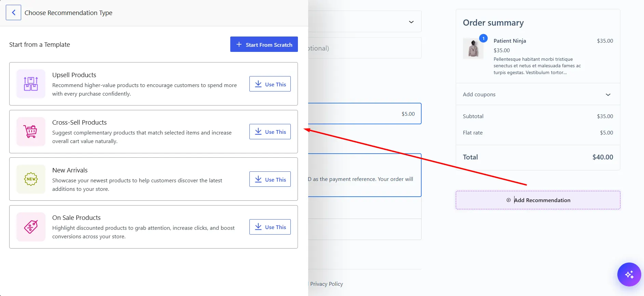Screen dimensions: 644x296
Task: Click the Patient Ninja product name
Action: (x=510, y=41)
